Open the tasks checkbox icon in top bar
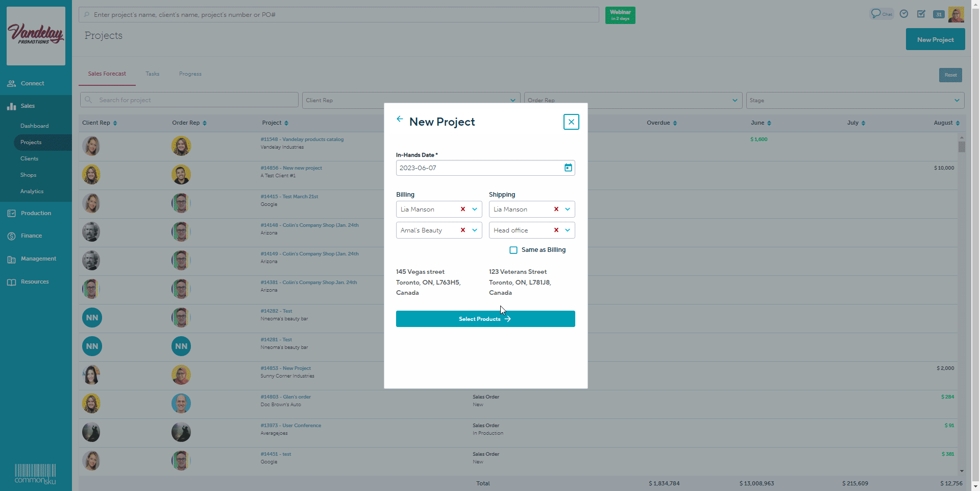 coord(921,14)
